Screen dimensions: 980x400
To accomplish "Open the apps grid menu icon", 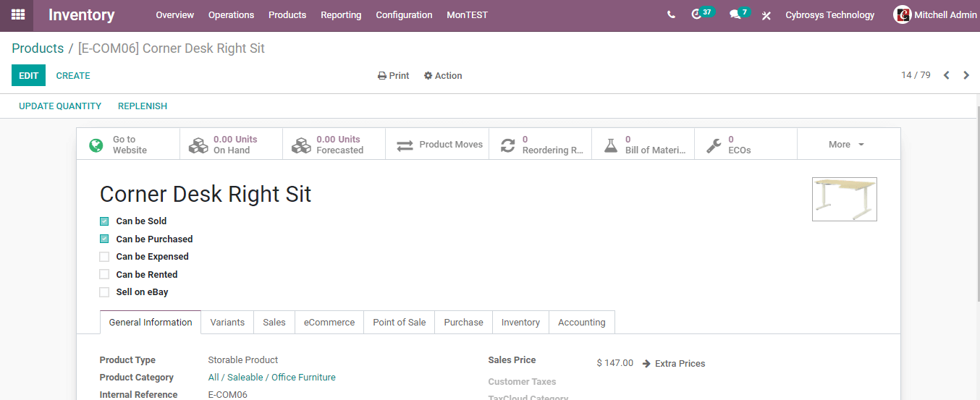I will [x=17, y=14].
